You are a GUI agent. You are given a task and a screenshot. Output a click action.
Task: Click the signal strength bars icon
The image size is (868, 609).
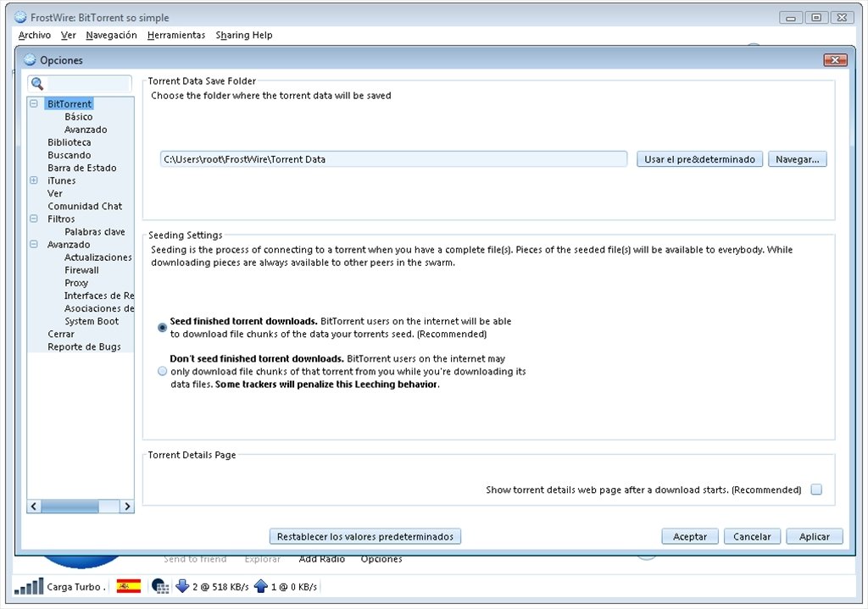(29, 586)
